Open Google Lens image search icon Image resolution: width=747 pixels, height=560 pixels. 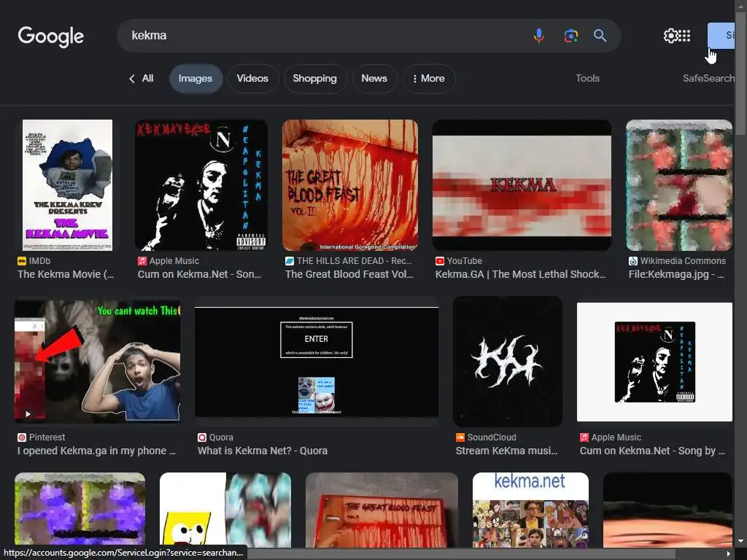tap(570, 36)
